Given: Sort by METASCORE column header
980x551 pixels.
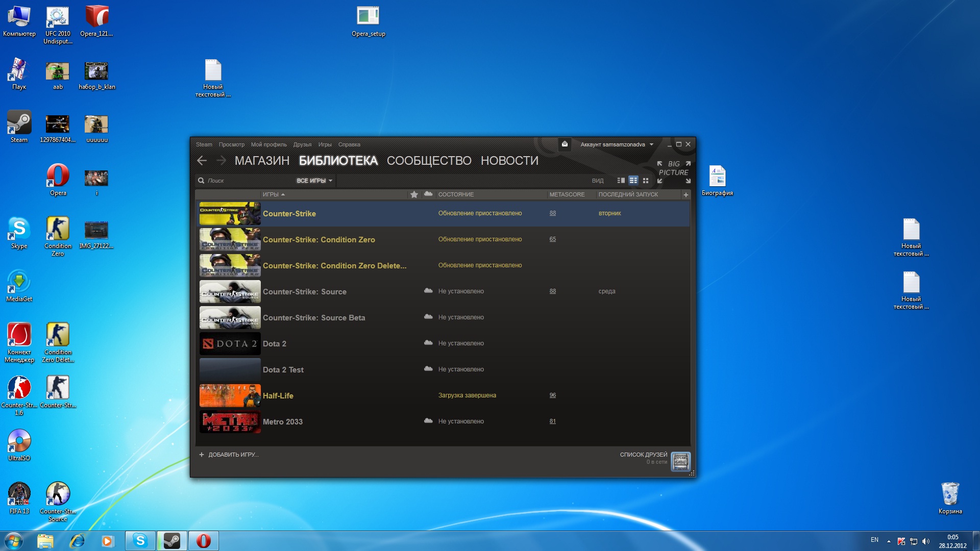Looking at the screenshot, I should coord(567,194).
